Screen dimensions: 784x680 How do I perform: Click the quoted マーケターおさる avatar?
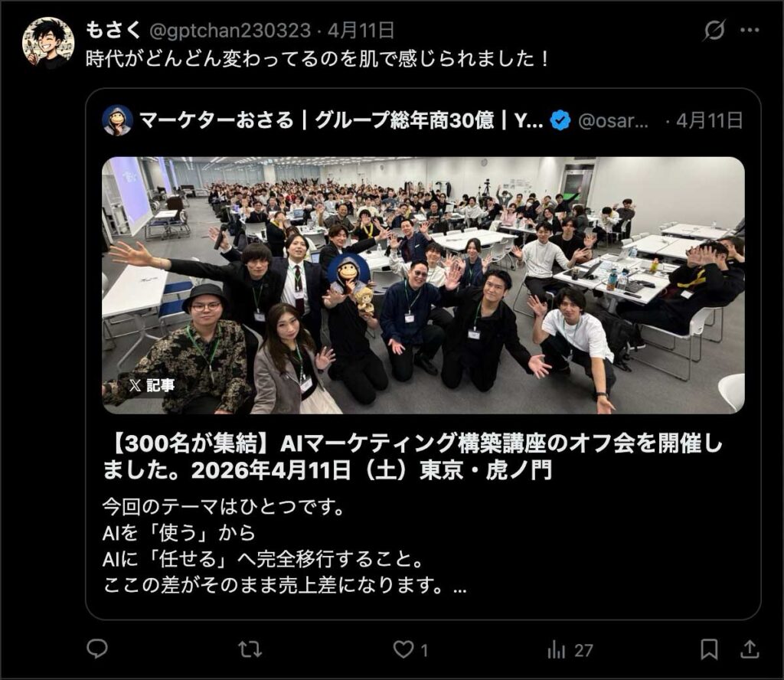117,120
